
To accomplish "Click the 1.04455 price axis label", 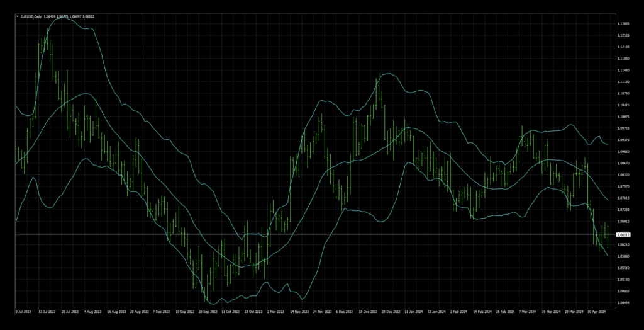I will tap(624, 303).
